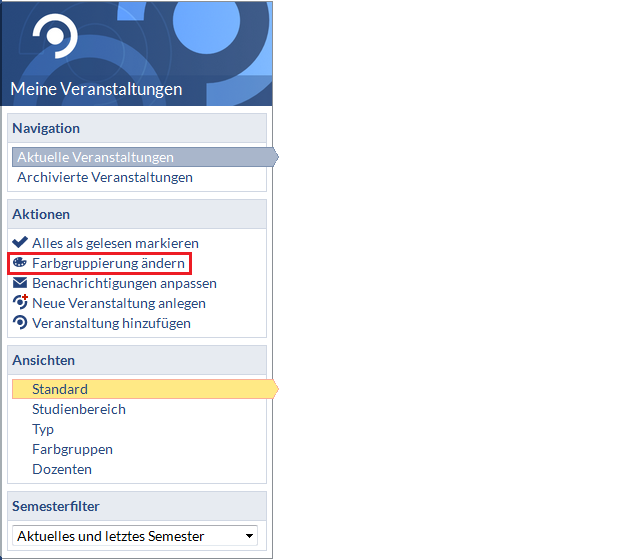The height and width of the screenshot is (560, 635).
Task: Click the envelope icon for Benachrichtigungen anpassen
Action: (x=20, y=283)
